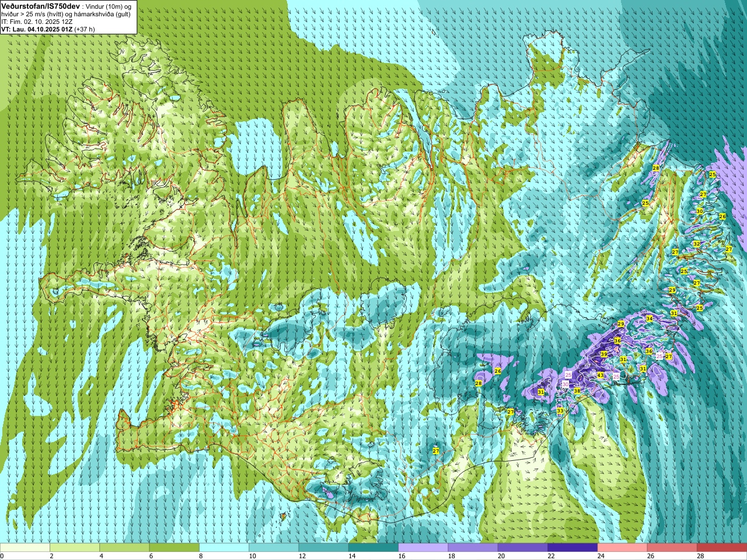The image size is (747, 560).
Task: Click the 14–16 m/s dark teal legend swatch
Action: [x=373, y=548]
